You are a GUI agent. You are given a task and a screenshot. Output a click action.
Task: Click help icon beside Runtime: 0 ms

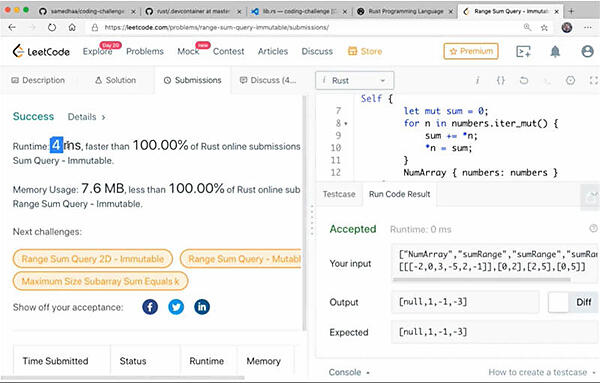(x=593, y=228)
